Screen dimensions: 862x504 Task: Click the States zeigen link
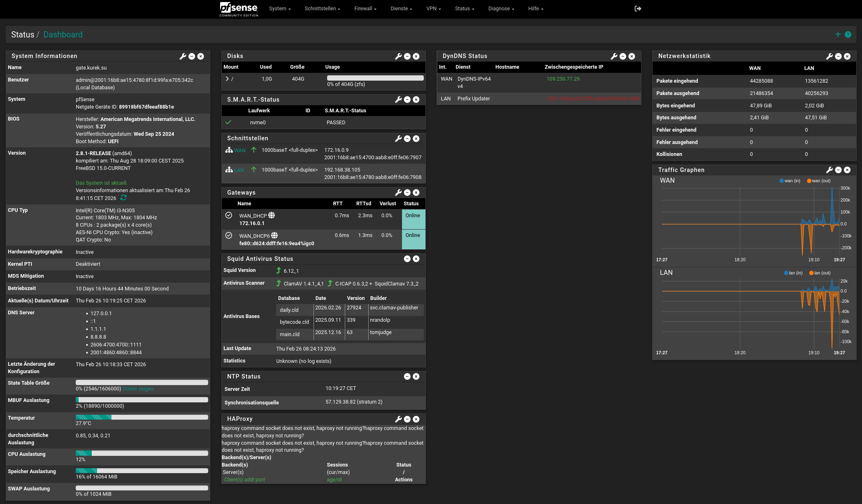138,389
